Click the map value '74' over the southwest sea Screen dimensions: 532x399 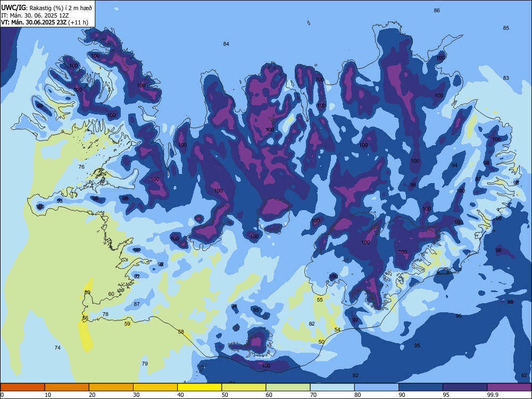tap(57, 348)
